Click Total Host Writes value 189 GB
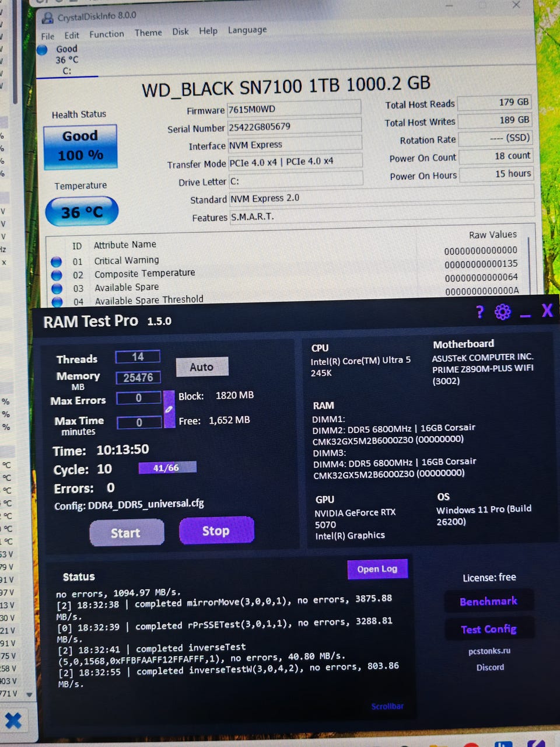 coord(495,120)
